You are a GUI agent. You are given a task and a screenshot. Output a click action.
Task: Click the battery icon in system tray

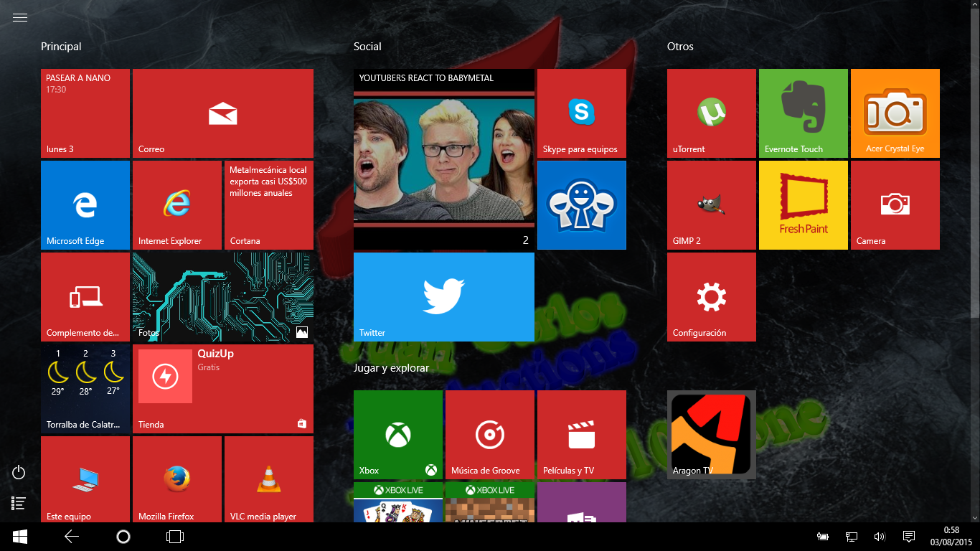point(823,537)
